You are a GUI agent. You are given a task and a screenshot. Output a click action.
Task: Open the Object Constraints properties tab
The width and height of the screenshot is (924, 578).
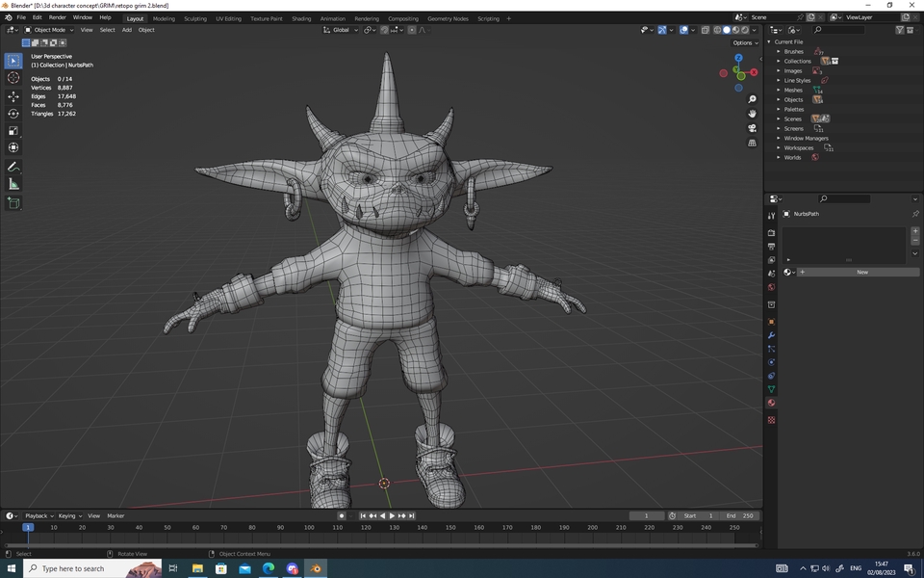[771, 376]
